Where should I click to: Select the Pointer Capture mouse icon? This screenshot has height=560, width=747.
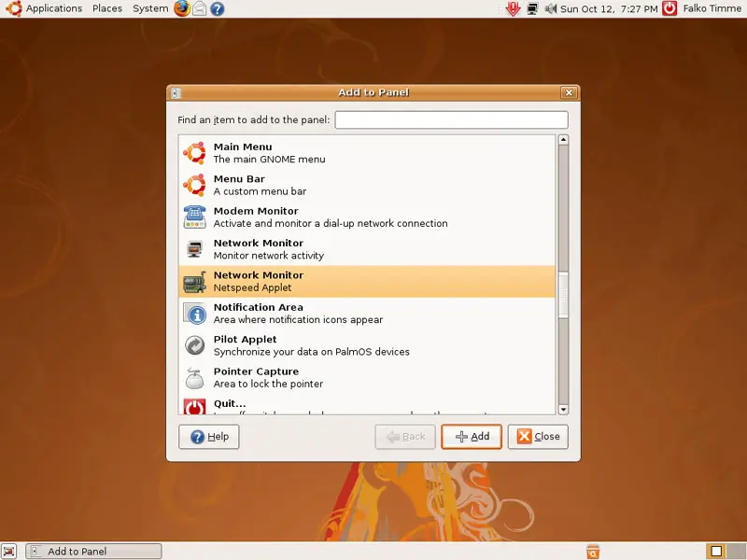194,378
